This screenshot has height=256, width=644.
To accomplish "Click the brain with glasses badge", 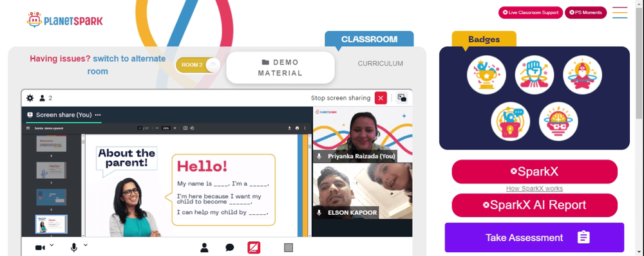I will point(558,122).
